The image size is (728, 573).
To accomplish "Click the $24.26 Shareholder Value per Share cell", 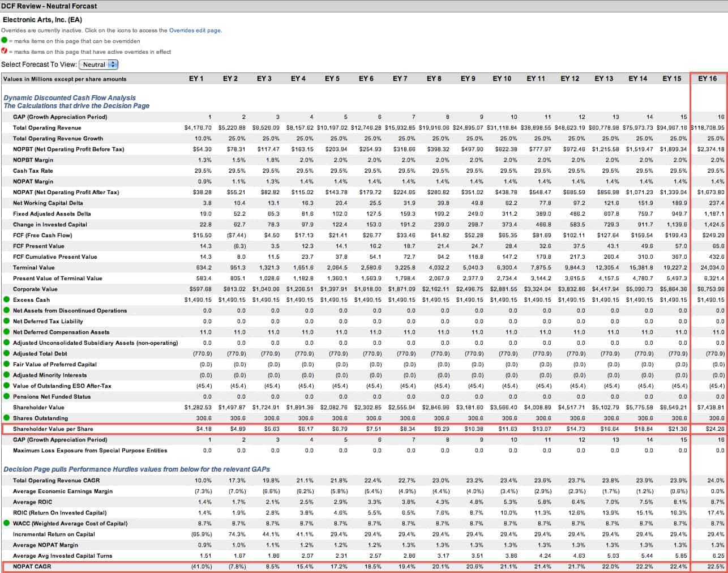I will pyautogui.click(x=715, y=429).
